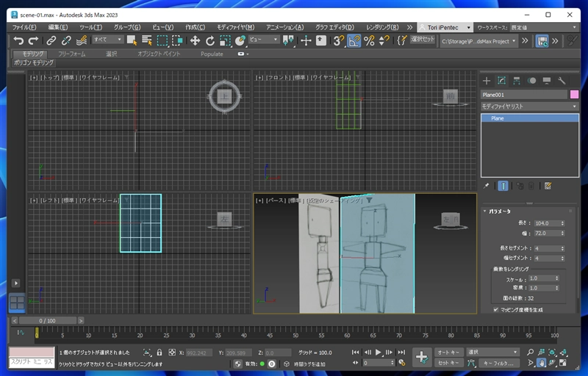The image size is (588, 376).
Task: Toggle Percent Snap on the toolbar
Action: [x=369, y=40]
